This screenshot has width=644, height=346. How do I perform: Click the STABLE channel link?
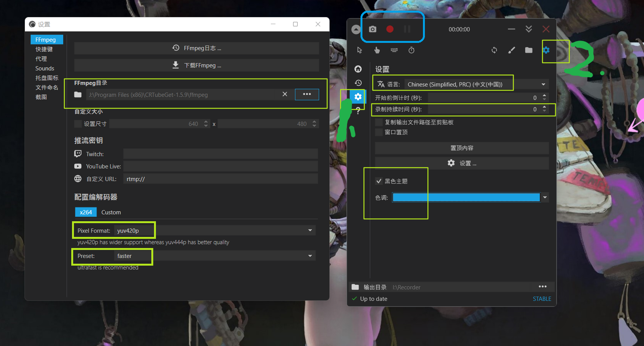(x=542, y=299)
